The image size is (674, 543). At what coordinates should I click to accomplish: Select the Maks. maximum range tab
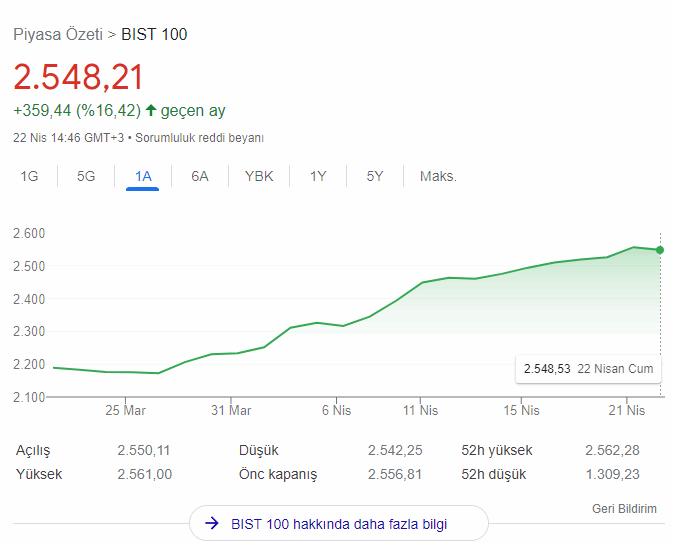438,177
